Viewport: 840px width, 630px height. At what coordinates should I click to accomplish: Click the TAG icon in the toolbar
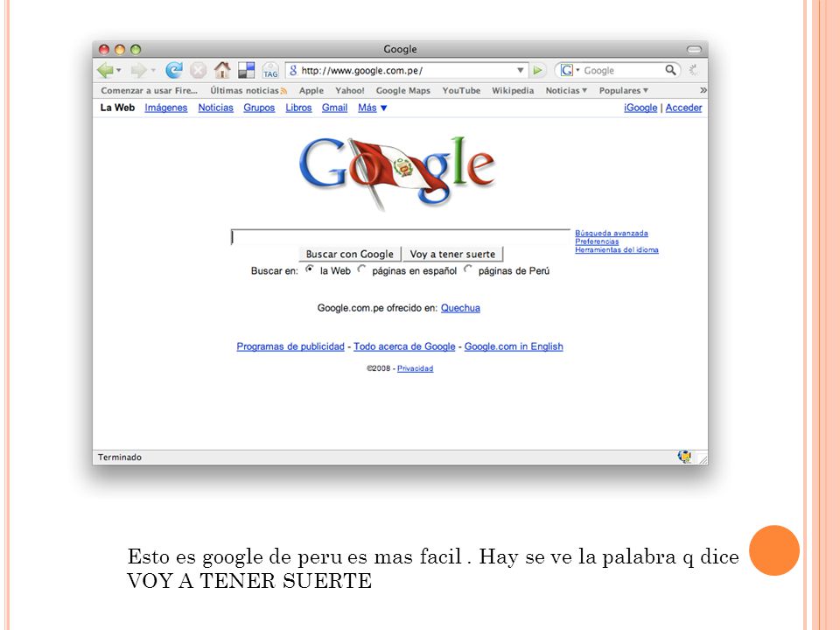point(270,70)
